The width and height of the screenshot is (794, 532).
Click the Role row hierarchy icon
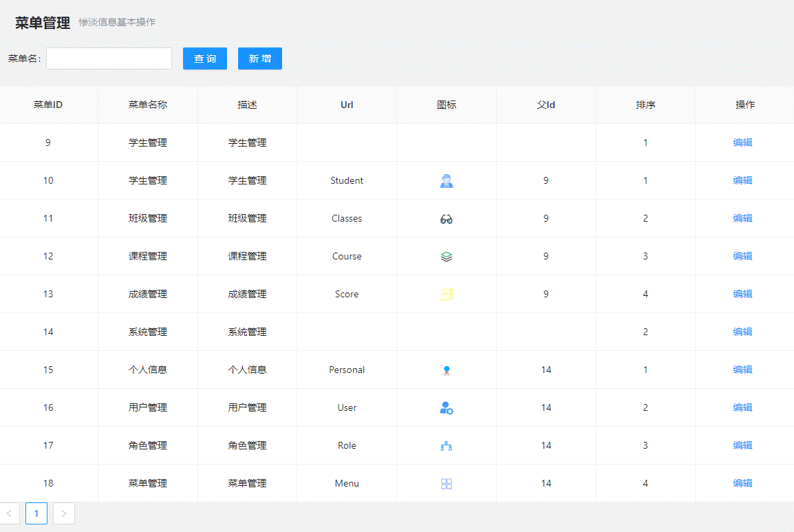pos(446,446)
